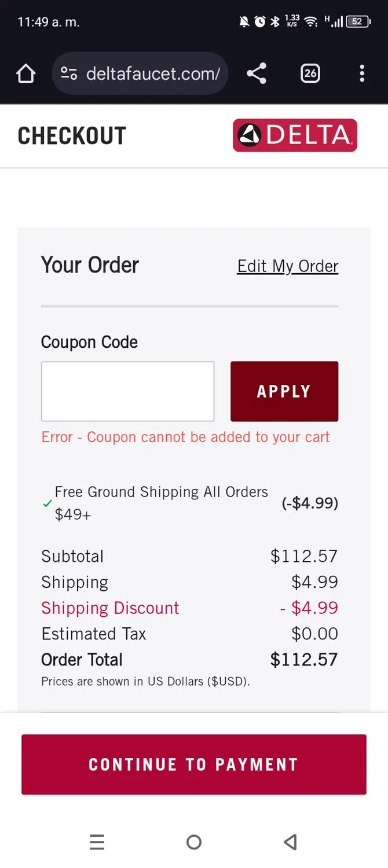Focus the Coupon Code input field

(x=127, y=391)
